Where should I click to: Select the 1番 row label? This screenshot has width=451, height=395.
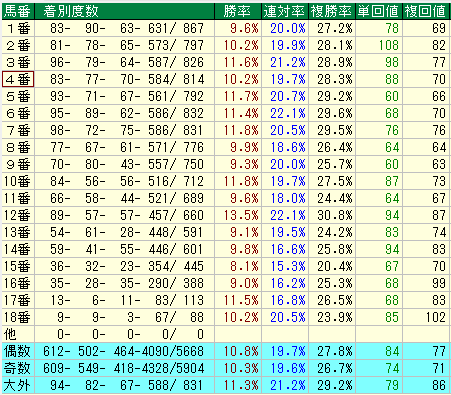coord(18,28)
